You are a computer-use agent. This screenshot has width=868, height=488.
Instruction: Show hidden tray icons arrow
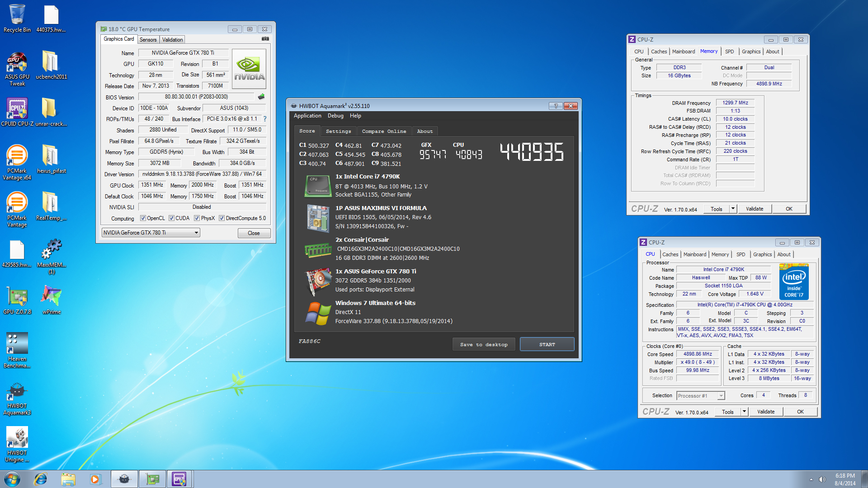click(x=811, y=479)
